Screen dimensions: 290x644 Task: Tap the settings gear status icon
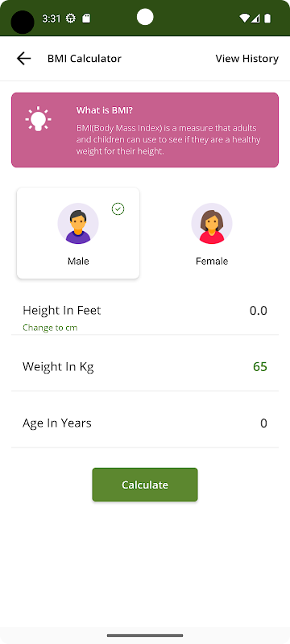pyautogui.click(x=71, y=19)
